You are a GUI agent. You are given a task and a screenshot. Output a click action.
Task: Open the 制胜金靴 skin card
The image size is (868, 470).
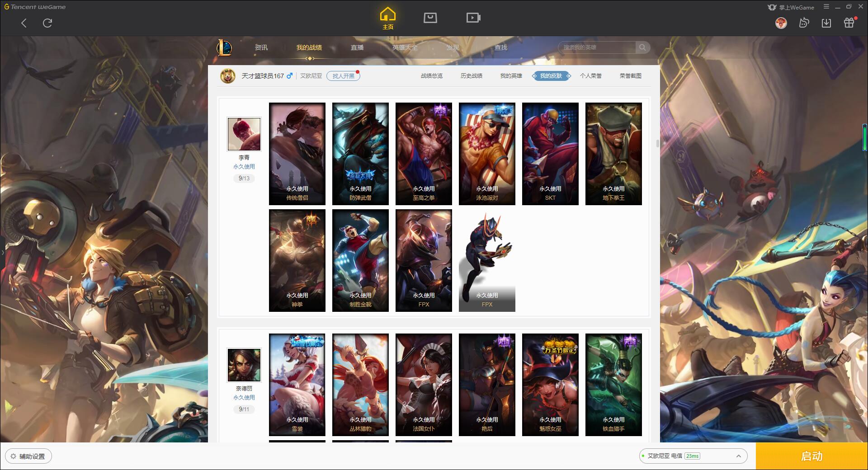point(360,260)
